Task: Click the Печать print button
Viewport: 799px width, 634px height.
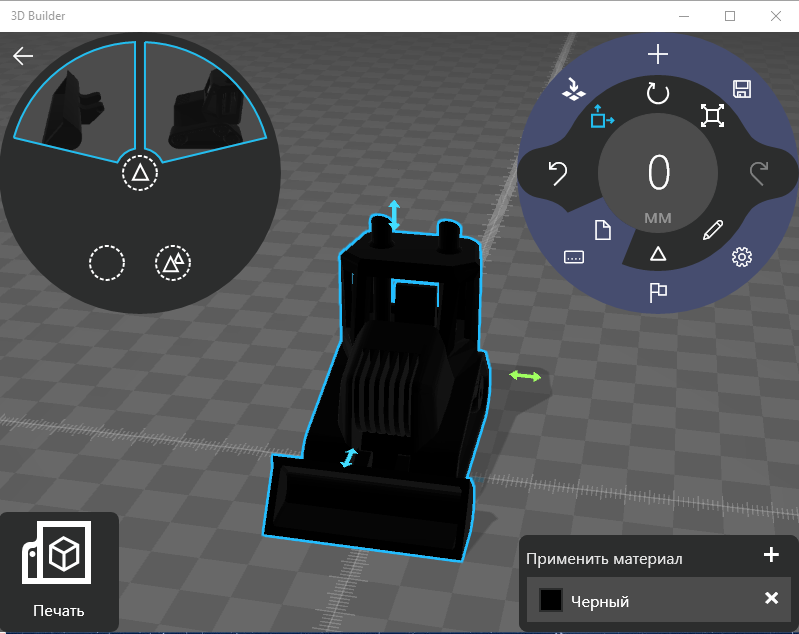Action: (x=59, y=571)
